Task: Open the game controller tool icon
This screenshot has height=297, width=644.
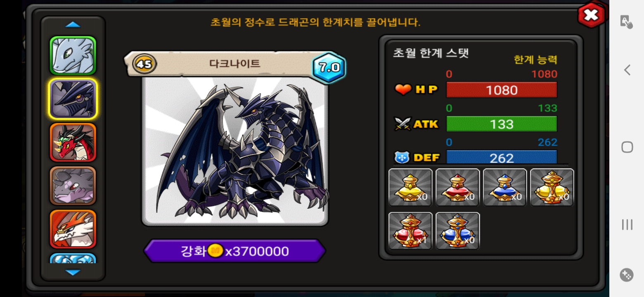Action: point(627,275)
